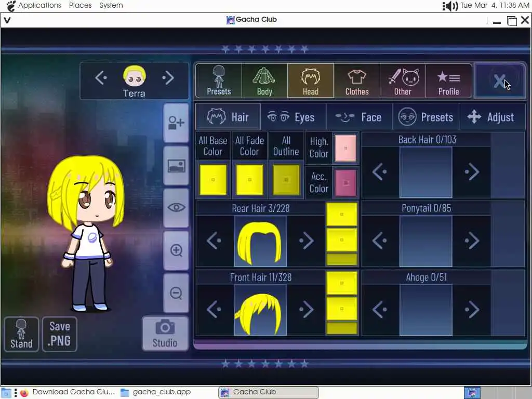The image size is (532, 399).
Task: Click Terra's character head thumbnail
Action: coord(135,76)
